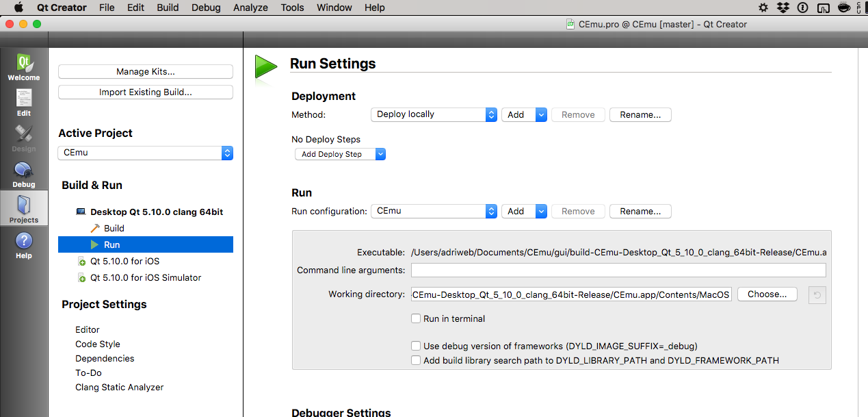Switch to Edit mode icon
The width and height of the screenshot is (868, 417).
point(24,103)
